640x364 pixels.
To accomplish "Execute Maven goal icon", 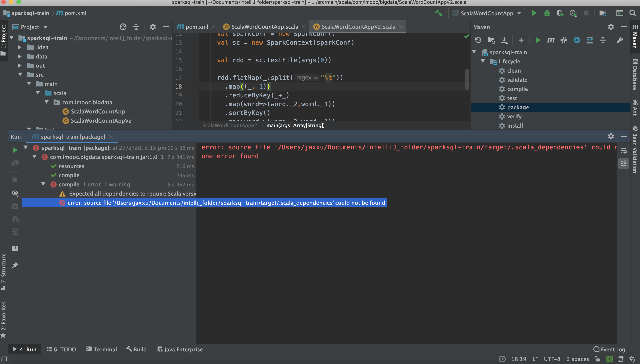I will [551, 40].
